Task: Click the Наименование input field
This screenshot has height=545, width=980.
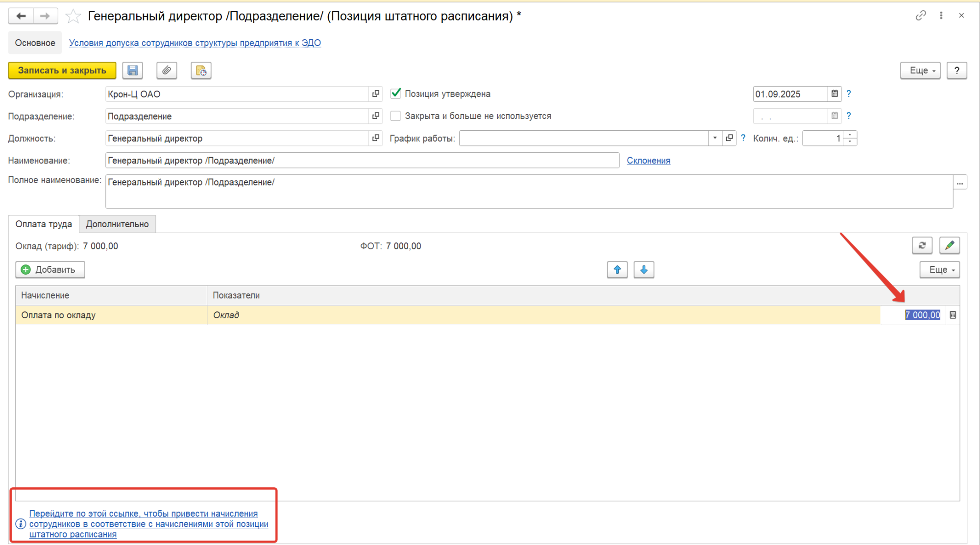Action: [x=362, y=161]
